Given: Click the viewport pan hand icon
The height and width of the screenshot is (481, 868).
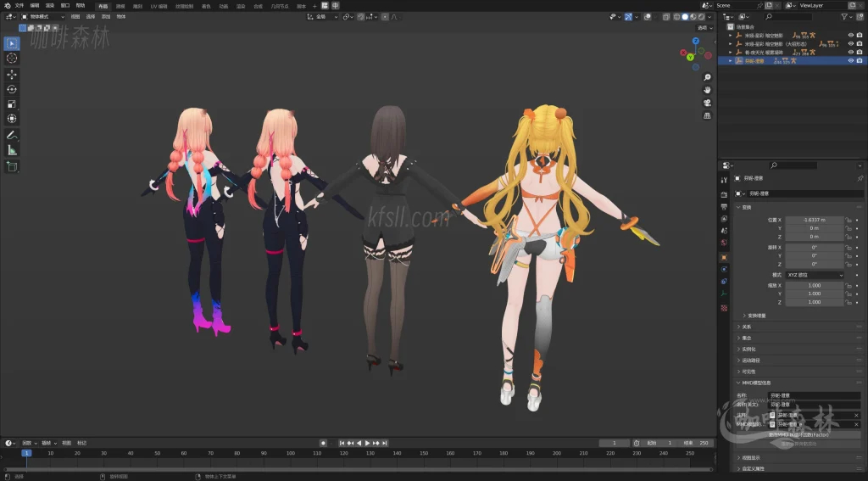Looking at the screenshot, I should tap(707, 90).
